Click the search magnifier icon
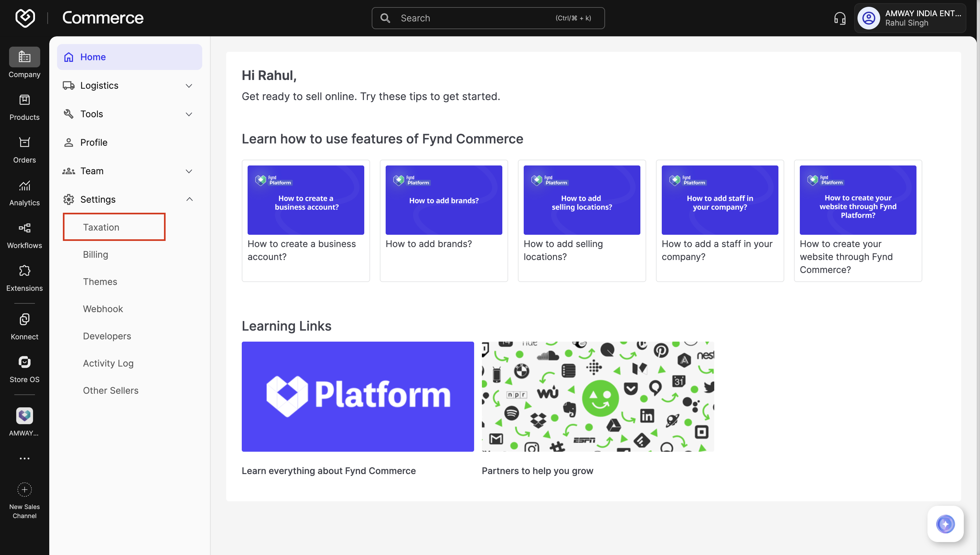This screenshot has width=980, height=555. click(x=385, y=18)
